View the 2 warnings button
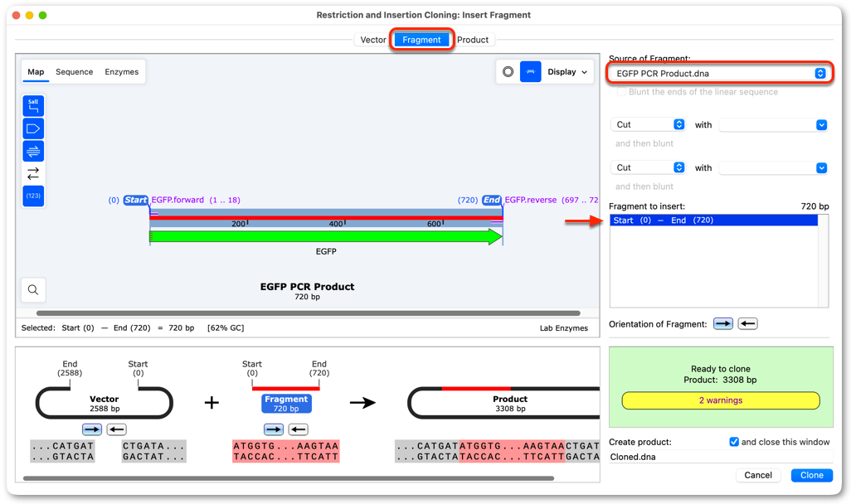The height and width of the screenshot is (504, 851). pyautogui.click(x=721, y=400)
